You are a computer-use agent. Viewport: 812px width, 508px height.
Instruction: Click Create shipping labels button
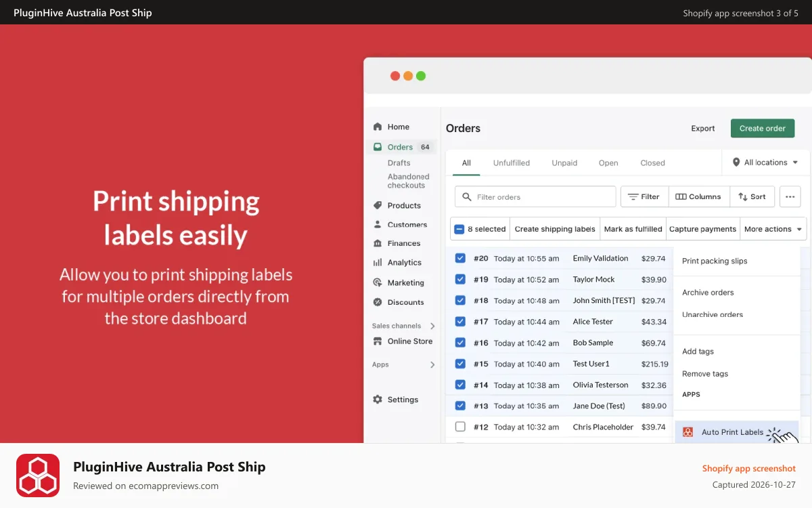[555, 229]
